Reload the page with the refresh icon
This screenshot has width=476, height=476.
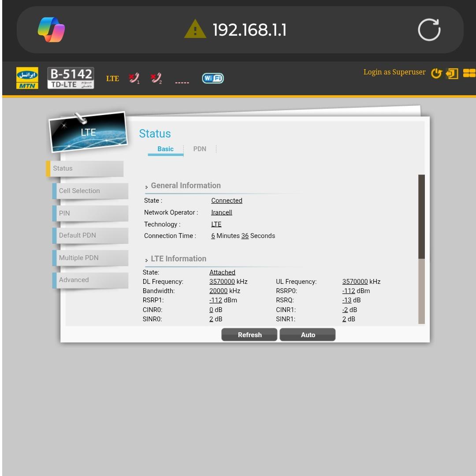[x=429, y=30]
